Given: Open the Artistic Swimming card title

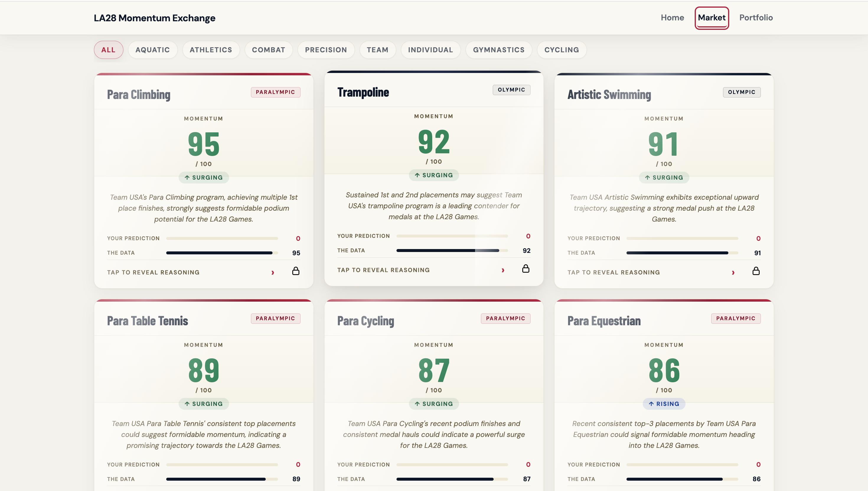Looking at the screenshot, I should pyautogui.click(x=609, y=95).
